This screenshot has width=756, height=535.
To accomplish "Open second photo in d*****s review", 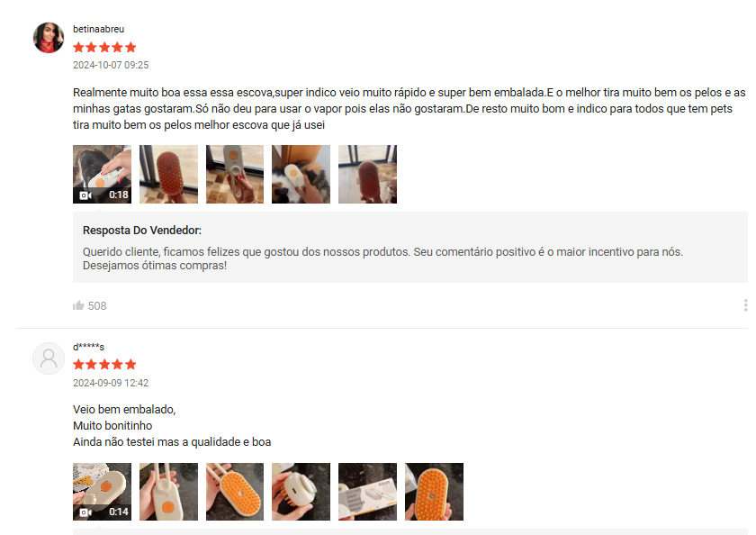I will coord(168,492).
